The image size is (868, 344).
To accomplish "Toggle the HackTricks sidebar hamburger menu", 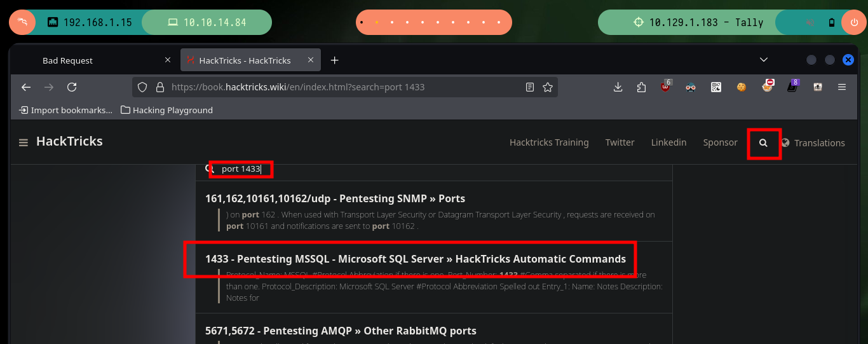I will point(24,142).
